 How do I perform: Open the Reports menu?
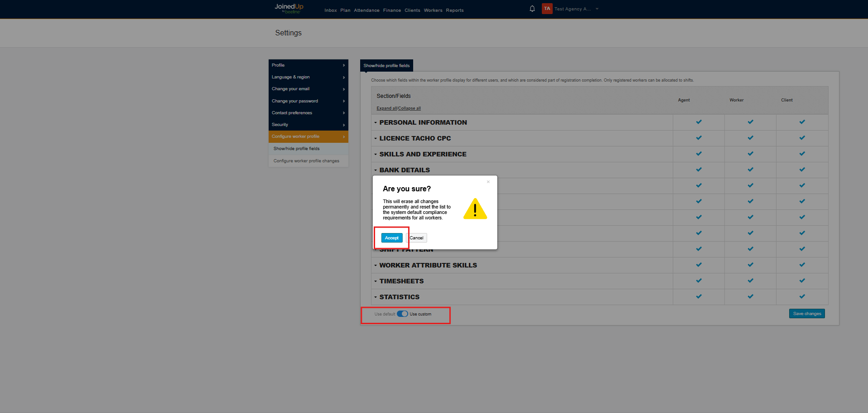[454, 10]
